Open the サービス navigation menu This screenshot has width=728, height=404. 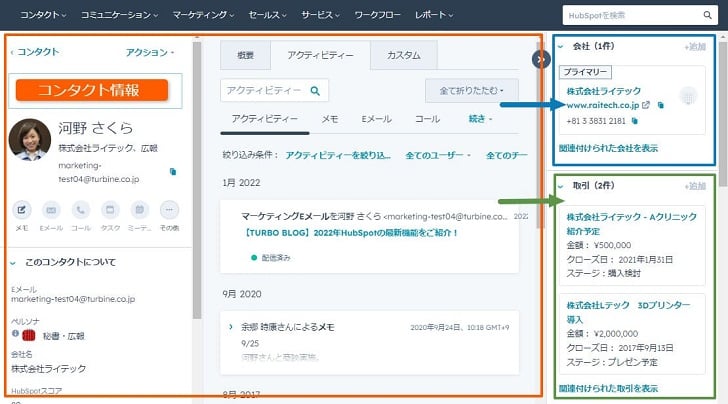(320, 15)
